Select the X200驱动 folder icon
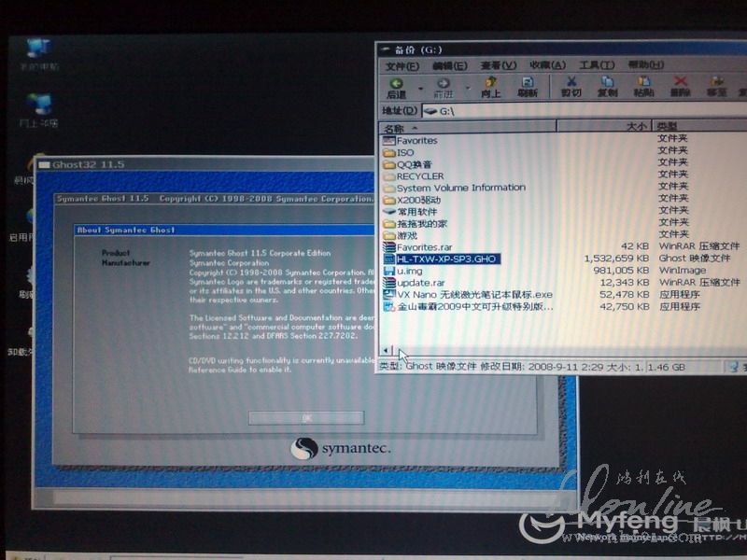Image resolution: width=747 pixels, height=560 pixels. pos(389,200)
